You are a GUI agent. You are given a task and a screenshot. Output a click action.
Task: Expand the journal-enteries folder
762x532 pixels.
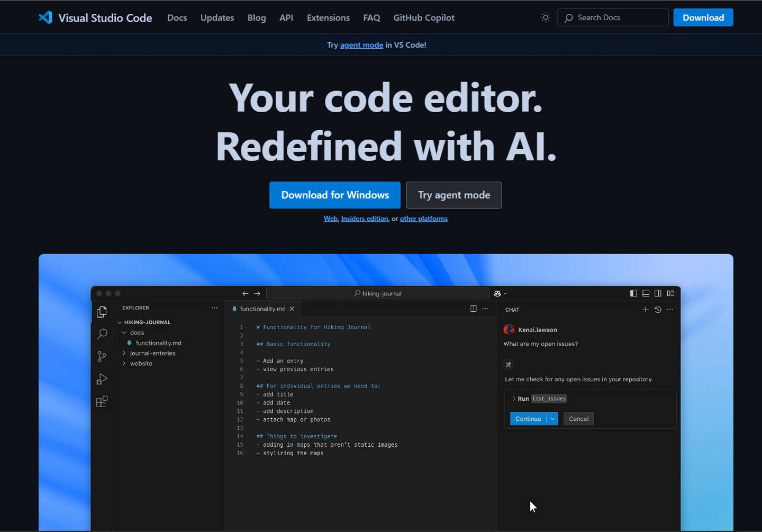click(x=124, y=353)
